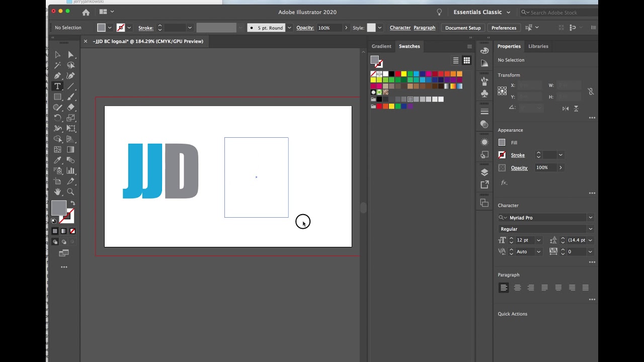Select the Column Graph tool

[71, 171]
